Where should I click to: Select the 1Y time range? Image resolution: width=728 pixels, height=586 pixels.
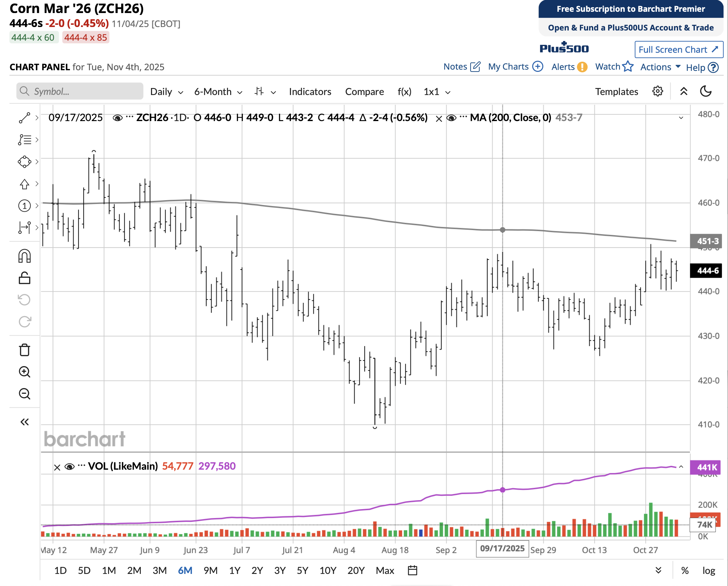click(234, 570)
